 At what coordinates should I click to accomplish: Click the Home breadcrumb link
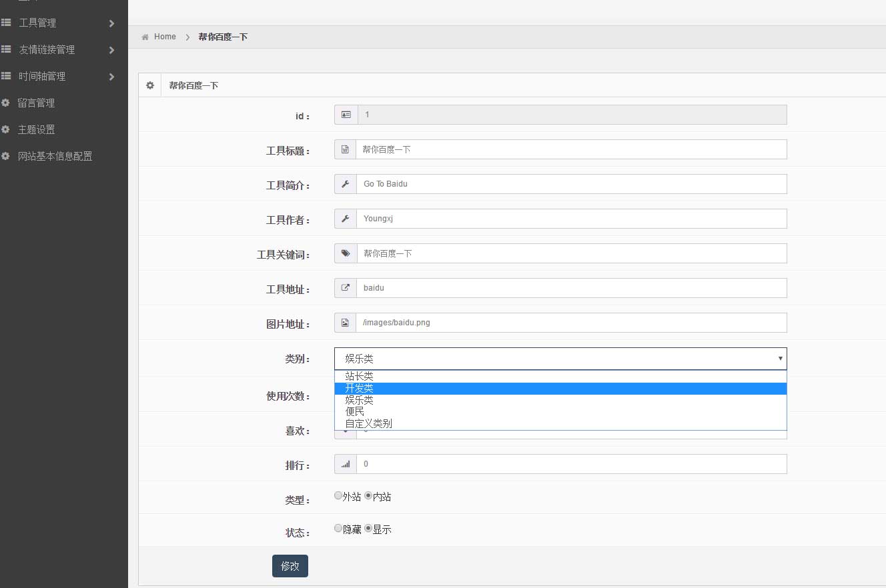[x=165, y=37]
